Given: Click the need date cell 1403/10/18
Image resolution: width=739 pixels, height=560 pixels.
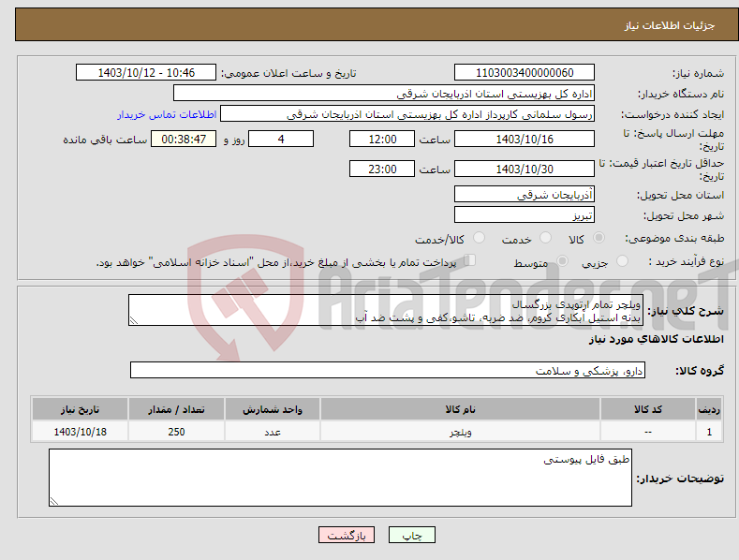Looking at the screenshot, I should coord(81,432).
